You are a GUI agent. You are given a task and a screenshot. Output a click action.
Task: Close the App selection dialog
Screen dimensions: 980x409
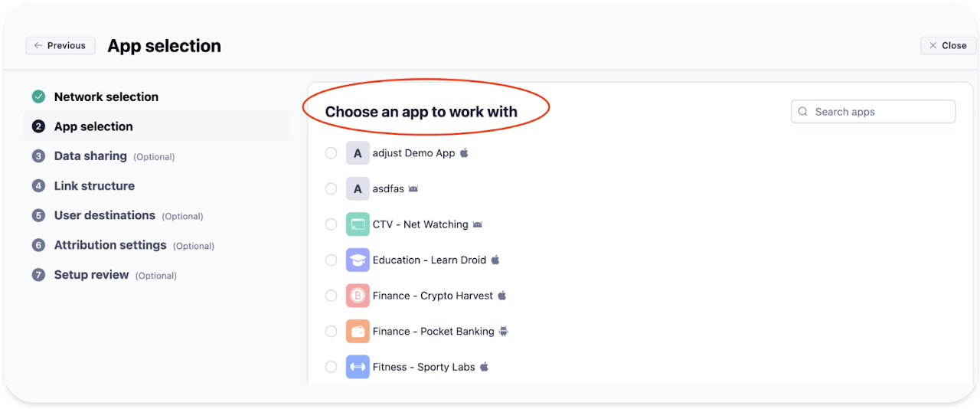[x=948, y=46]
